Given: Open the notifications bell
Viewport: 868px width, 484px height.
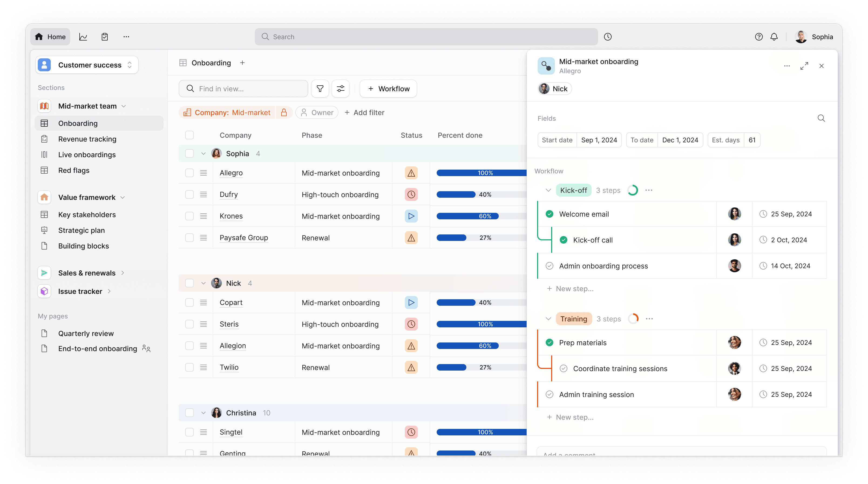Looking at the screenshot, I should tap(774, 37).
